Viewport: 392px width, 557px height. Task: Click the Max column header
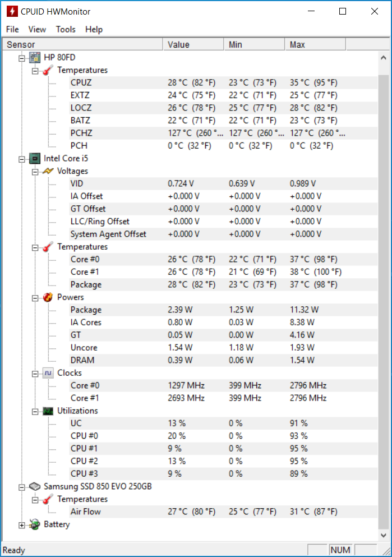click(315, 44)
